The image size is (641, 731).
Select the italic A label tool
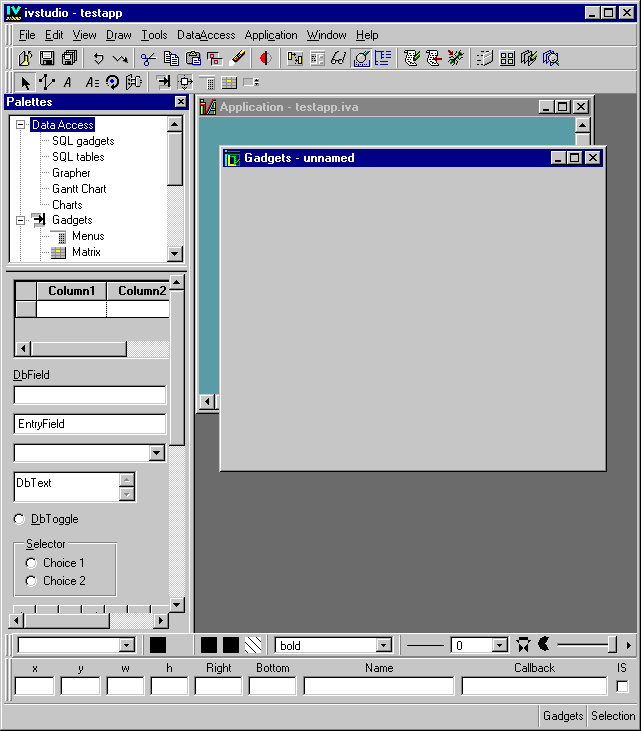tap(68, 83)
